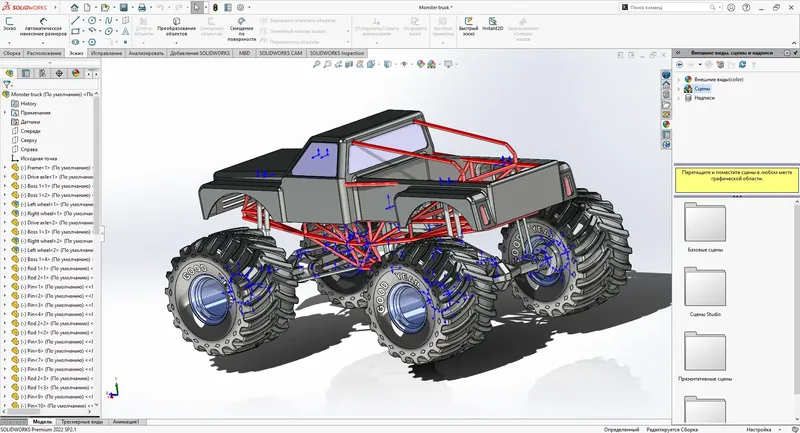Image resolution: width=800 pixels, height=433 pixels.
Task: Open the ConfigurationManager tab icon in left panel
Action: (x=42, y=73)
